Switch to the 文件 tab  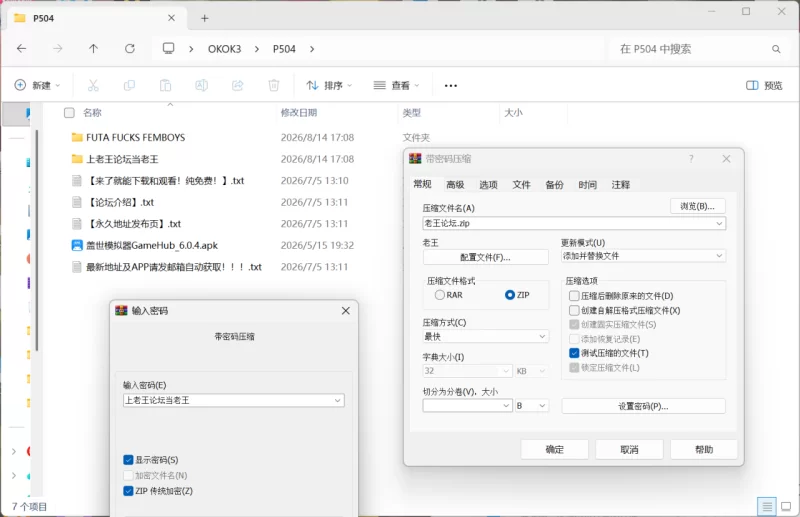pos(521,185)
